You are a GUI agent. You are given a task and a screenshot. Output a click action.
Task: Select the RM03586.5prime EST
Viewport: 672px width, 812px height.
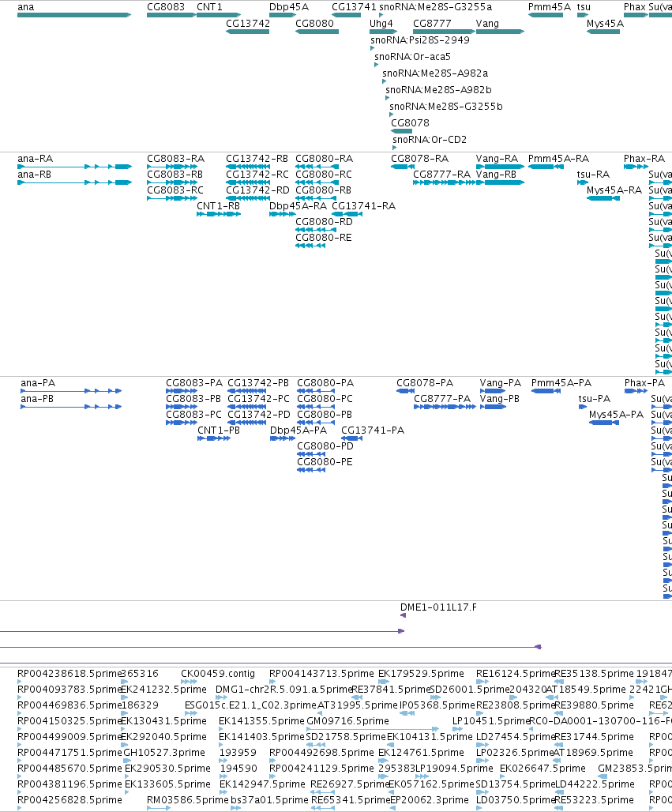[159, 808]
